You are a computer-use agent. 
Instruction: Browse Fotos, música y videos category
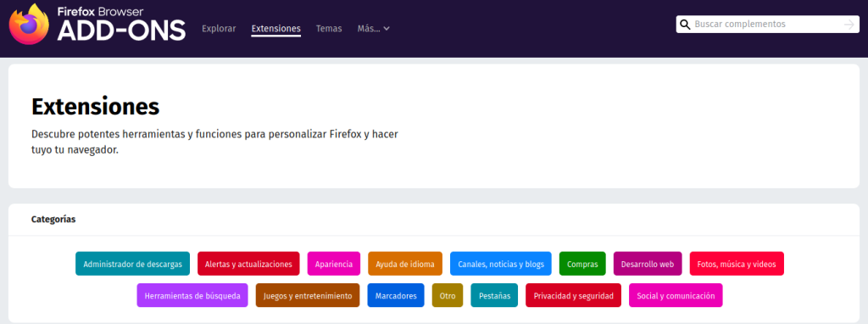coord(737,264)
